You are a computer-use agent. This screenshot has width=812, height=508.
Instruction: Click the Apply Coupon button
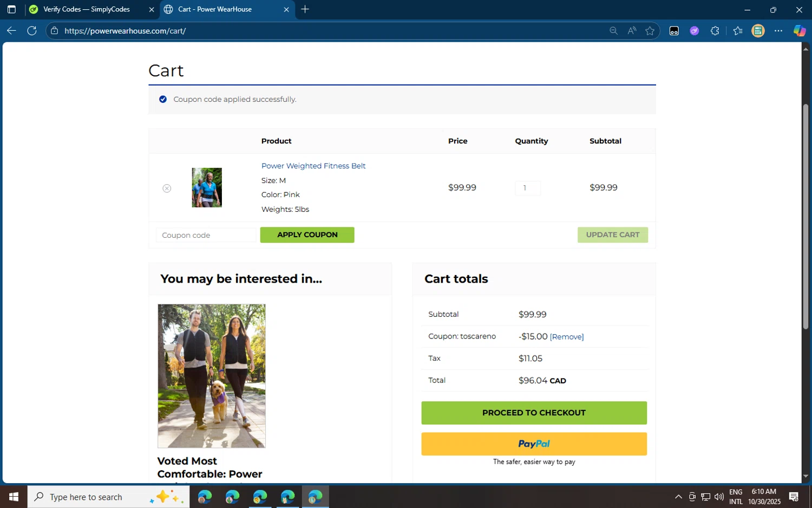coord(307,235)
